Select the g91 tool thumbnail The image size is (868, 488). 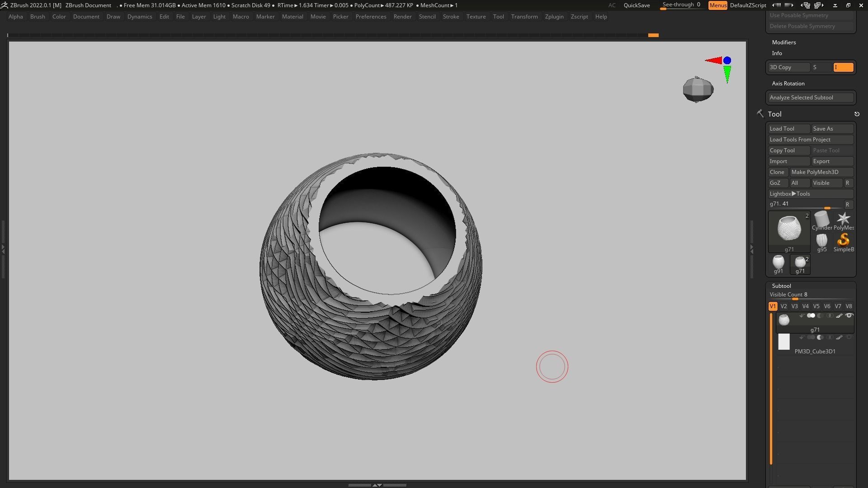click(x=778, y=262)
